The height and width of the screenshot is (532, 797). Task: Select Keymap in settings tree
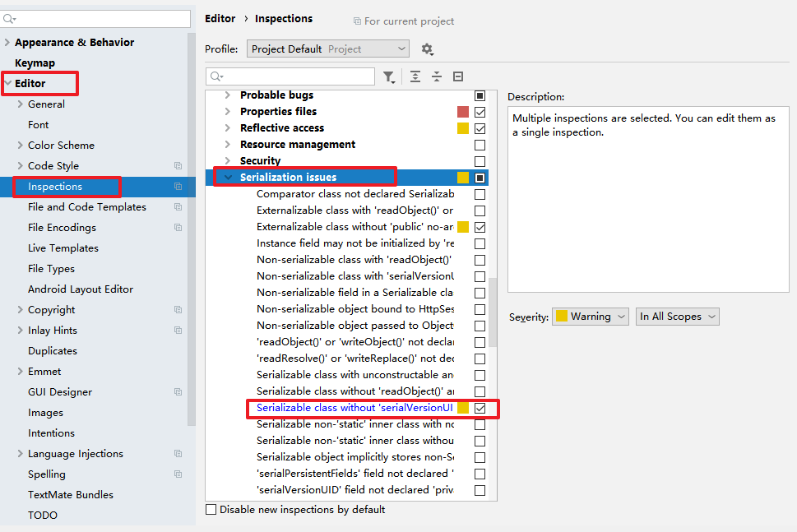point(35,63)
